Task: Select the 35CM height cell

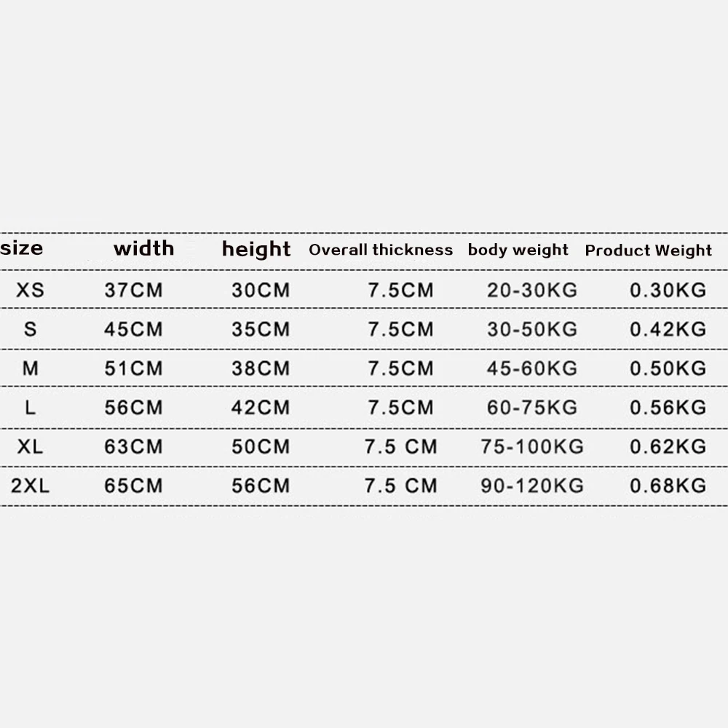Action: point(261,329)
